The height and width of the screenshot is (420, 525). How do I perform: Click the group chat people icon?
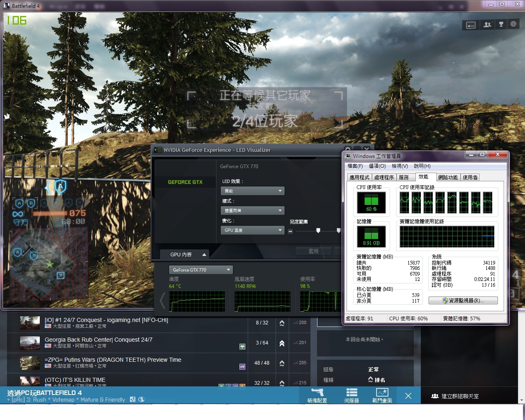coord(435,396)
